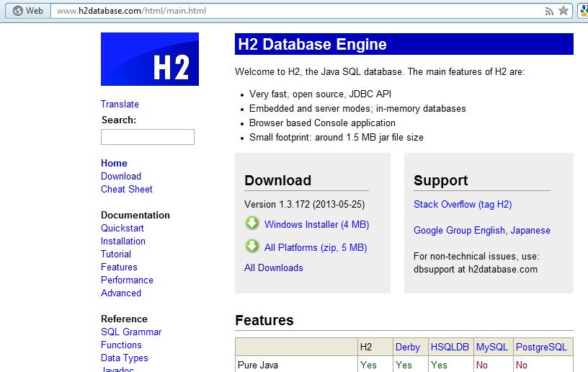Viewport: 588px width, 372px height.
Task: Bookmark page with the star icon
Action: (x=563, y=11)
